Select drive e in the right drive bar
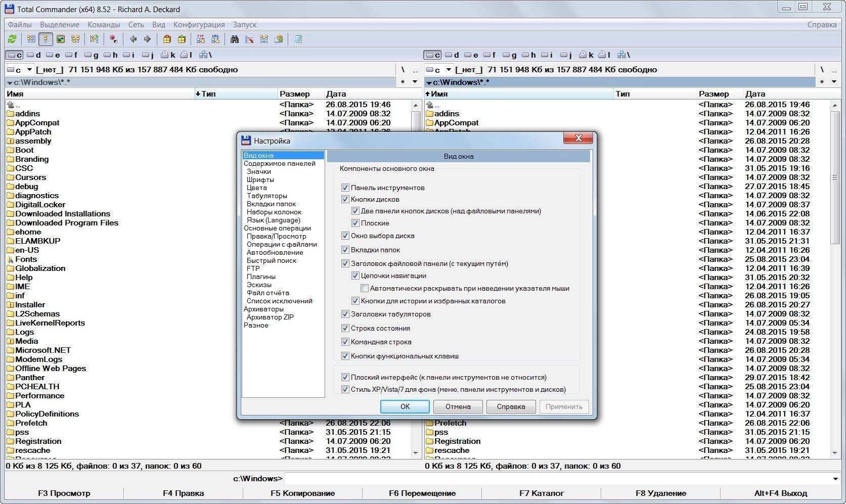 click(471, 55)
